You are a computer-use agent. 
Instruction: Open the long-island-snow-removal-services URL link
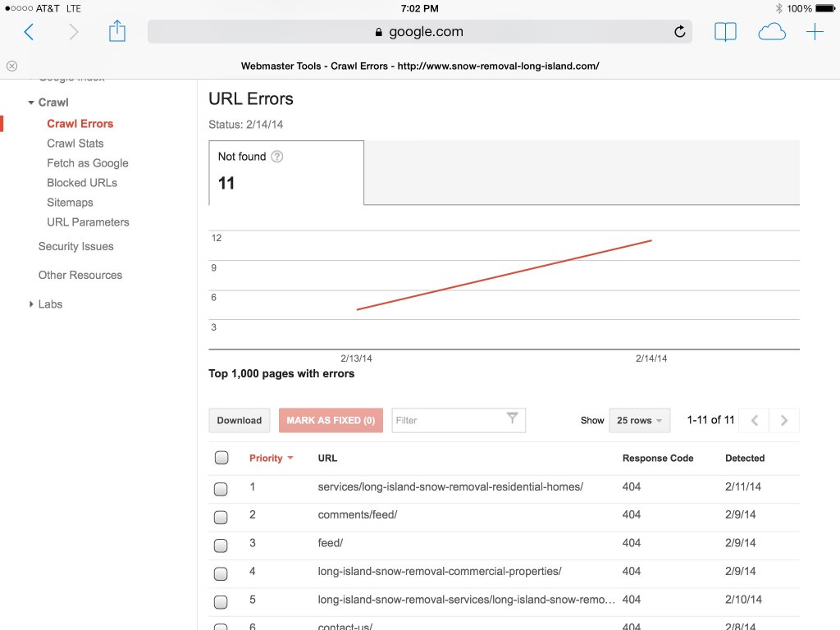466,600
